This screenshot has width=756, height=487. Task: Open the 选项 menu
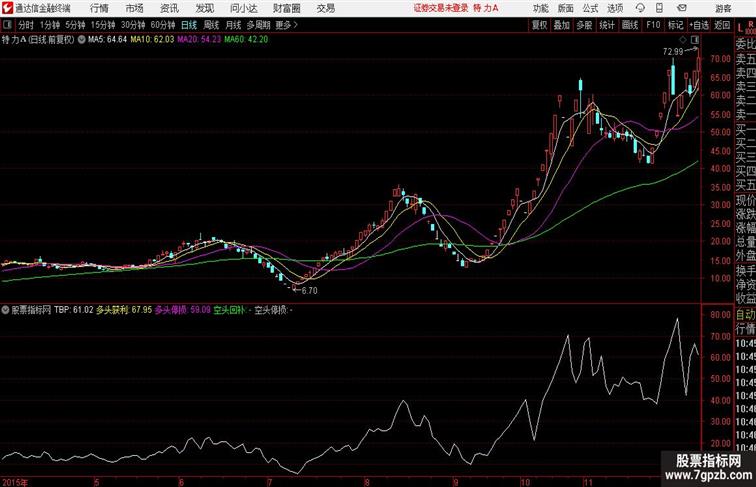click(x=615, y=8)
